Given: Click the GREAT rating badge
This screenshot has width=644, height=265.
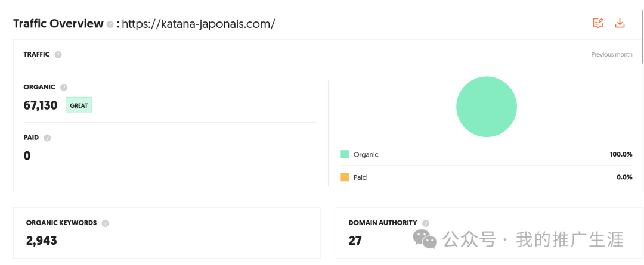Looking at the screenshot, I should click(79, 105).
